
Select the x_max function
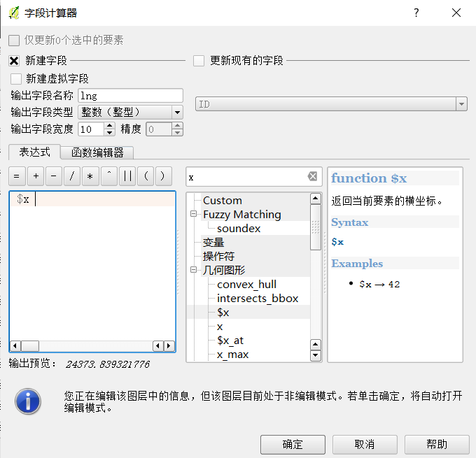233,355
